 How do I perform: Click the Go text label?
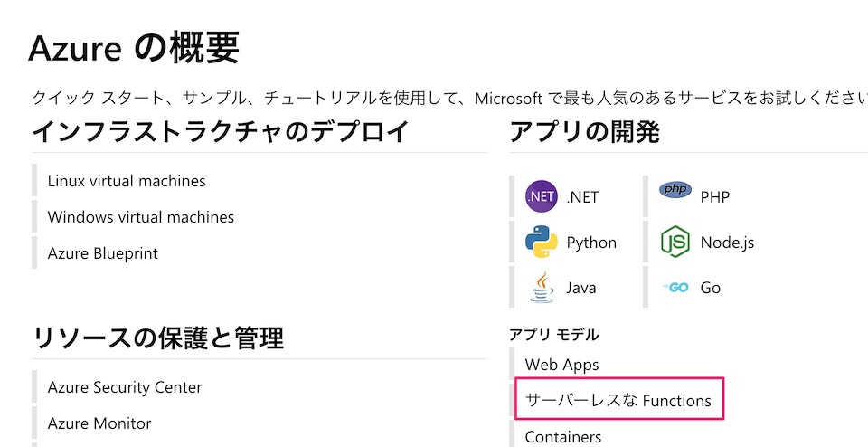point(711,288)
